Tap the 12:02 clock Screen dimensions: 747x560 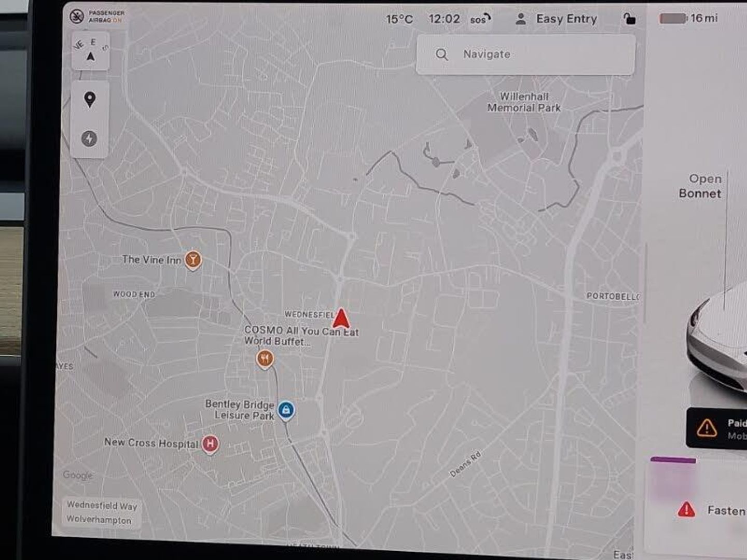click(x=444, y=19)
